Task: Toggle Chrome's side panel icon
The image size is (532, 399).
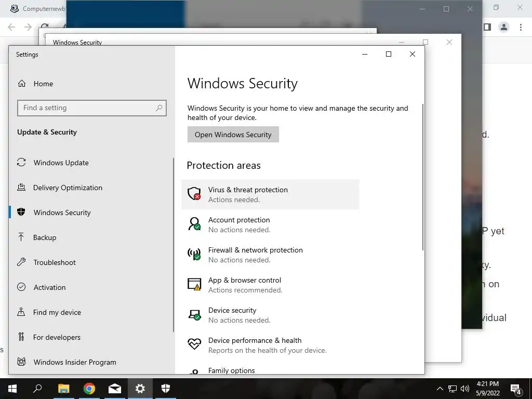Action: (x=487, y=27)
